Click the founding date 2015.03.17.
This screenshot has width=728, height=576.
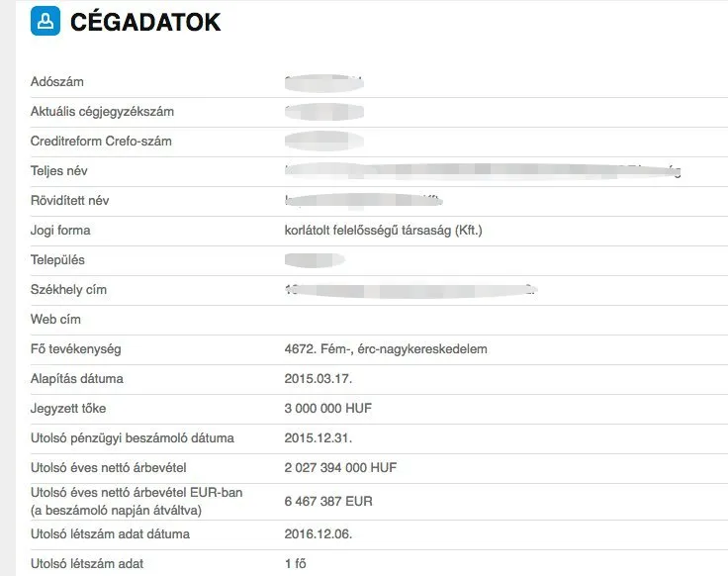point(318,379)
